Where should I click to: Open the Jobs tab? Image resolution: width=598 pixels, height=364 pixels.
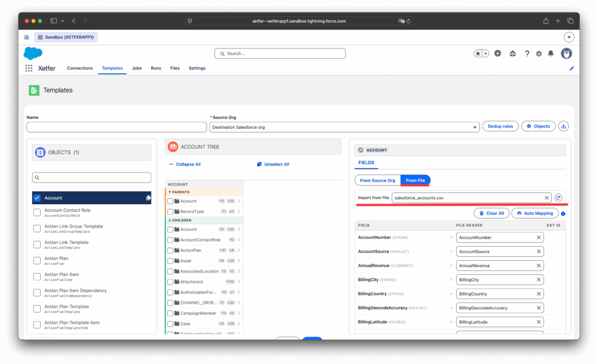137,68
